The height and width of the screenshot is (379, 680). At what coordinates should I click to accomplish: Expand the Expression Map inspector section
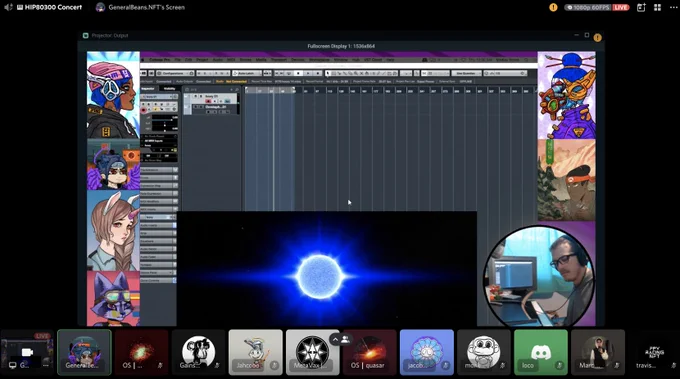(x=158, y=186)
